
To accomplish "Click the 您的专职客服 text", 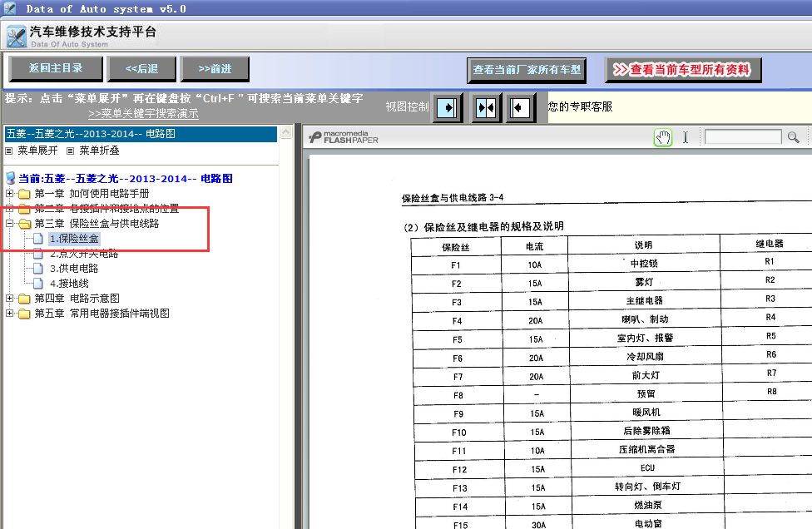I will tap(580, 106).
